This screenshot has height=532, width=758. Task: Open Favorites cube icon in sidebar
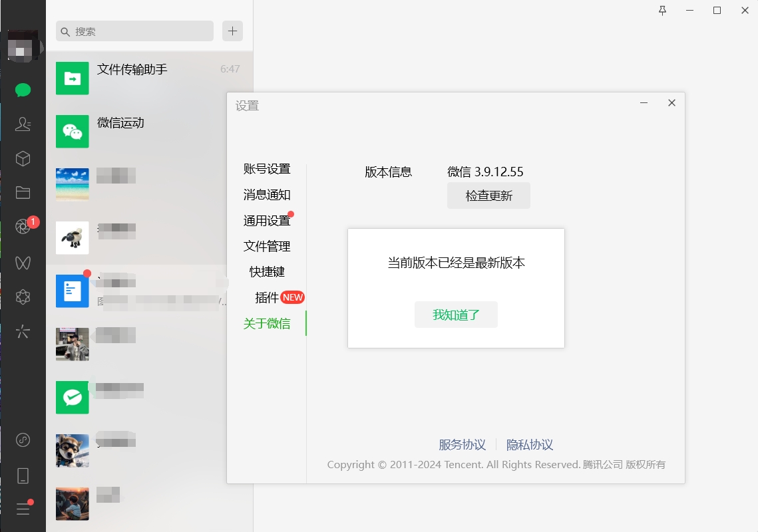pos(23,158)
